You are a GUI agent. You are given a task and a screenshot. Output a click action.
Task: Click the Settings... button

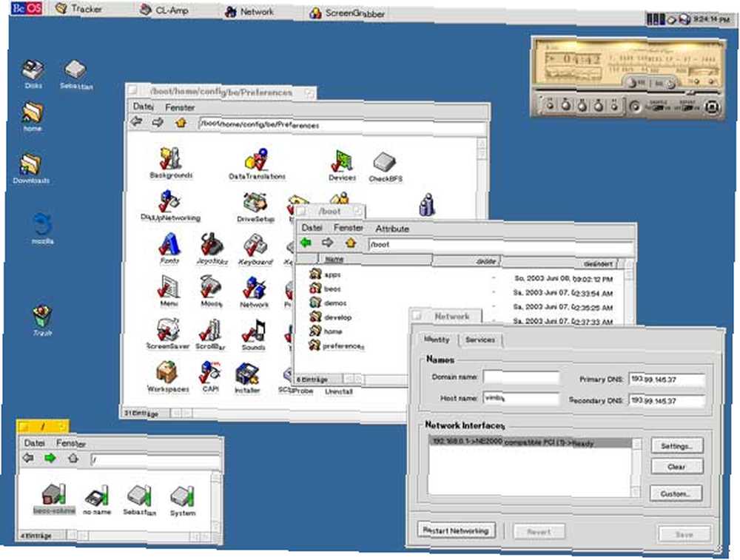(x=677, y=446)
